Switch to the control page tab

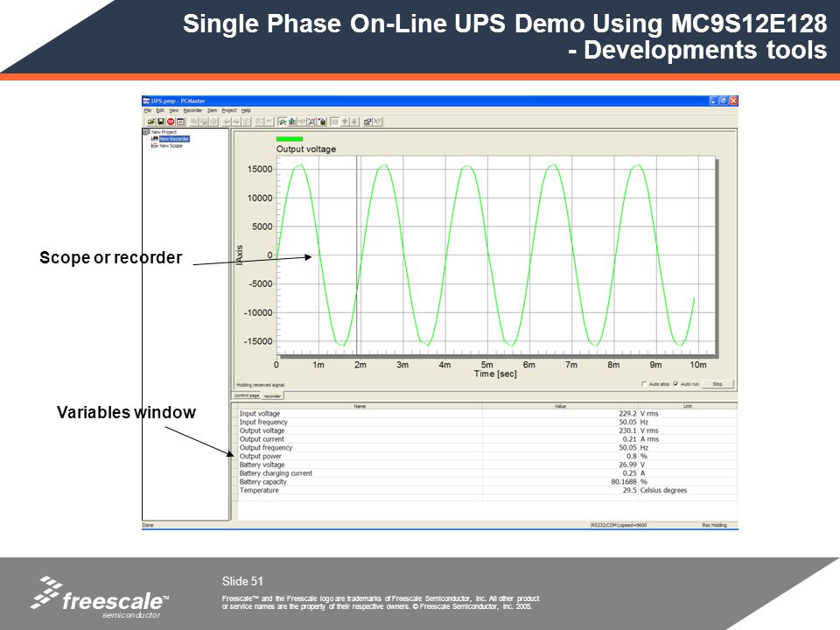coord(247,395)
